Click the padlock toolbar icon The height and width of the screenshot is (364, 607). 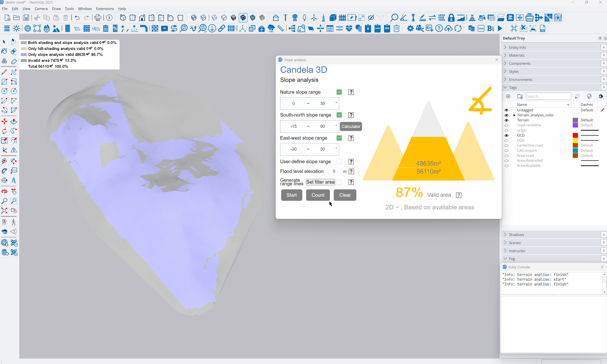tap(451, 18)
